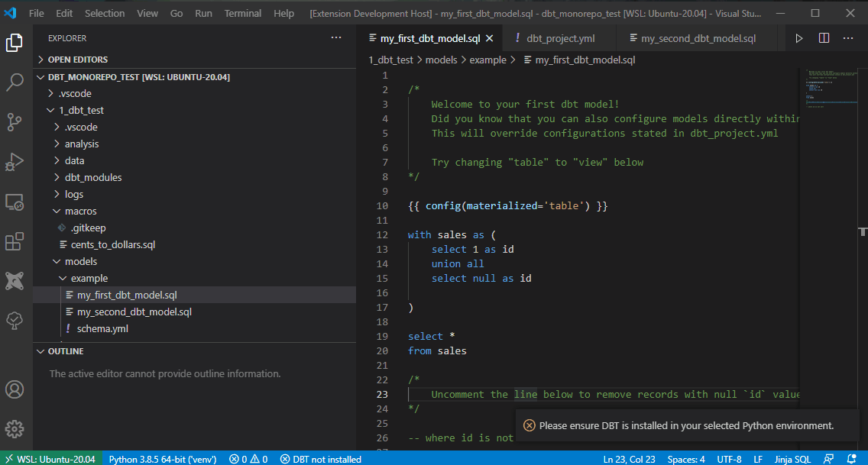Open Explorer views and more actions ellipsis
Screen dimensions: 868x465
[x=336, y=37]
